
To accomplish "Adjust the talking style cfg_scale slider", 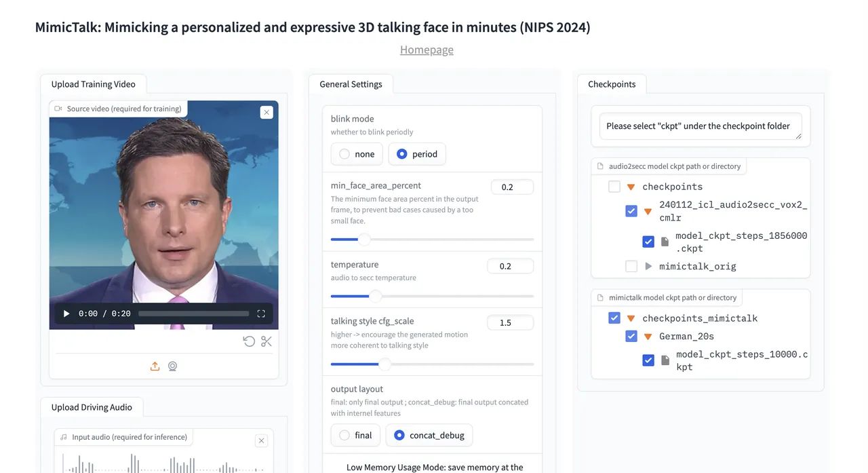I will point(432,364).
